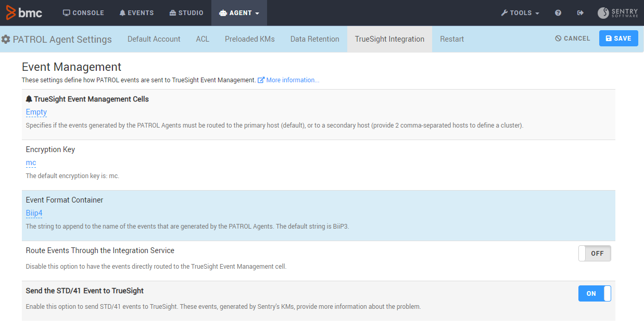Open the Preloaded KMs tab

pyautogui.click(x=249, y=39)
